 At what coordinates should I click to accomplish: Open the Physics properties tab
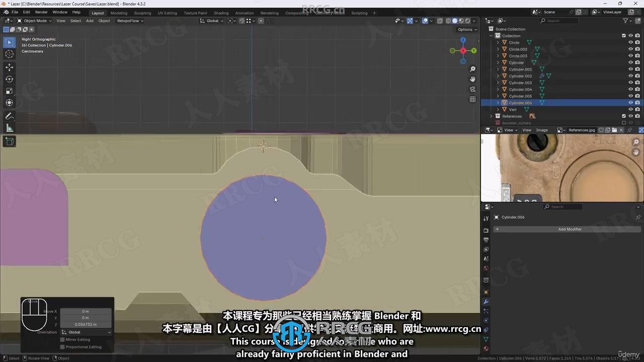486,320
